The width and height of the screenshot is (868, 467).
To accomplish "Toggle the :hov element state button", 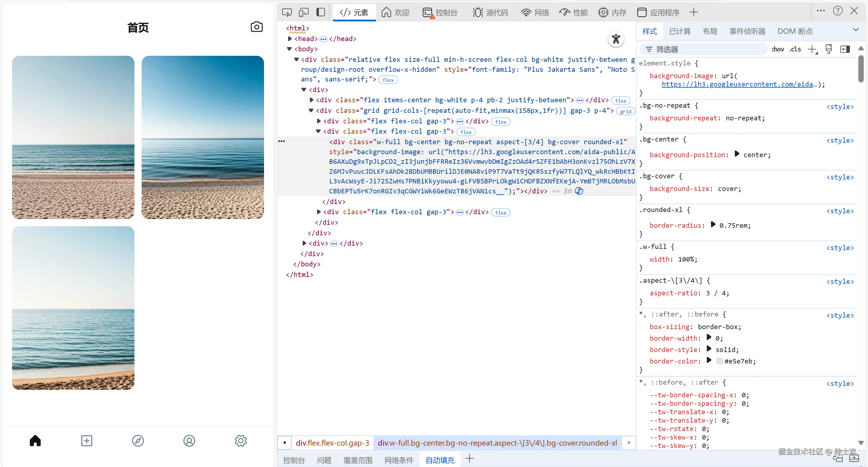I will [x=777, y=49].
